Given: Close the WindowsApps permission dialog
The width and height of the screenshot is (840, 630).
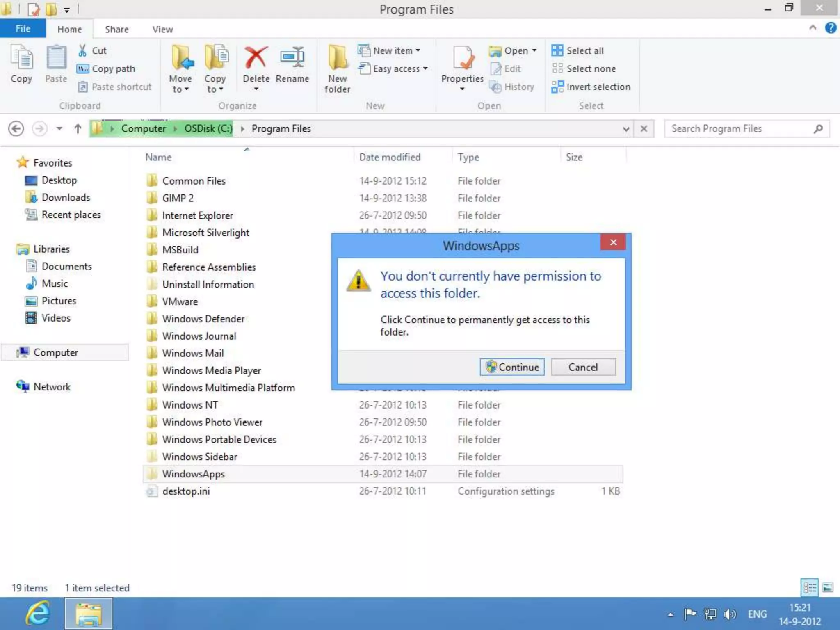Looking at the screenshot, I should [x=613, y=242].
